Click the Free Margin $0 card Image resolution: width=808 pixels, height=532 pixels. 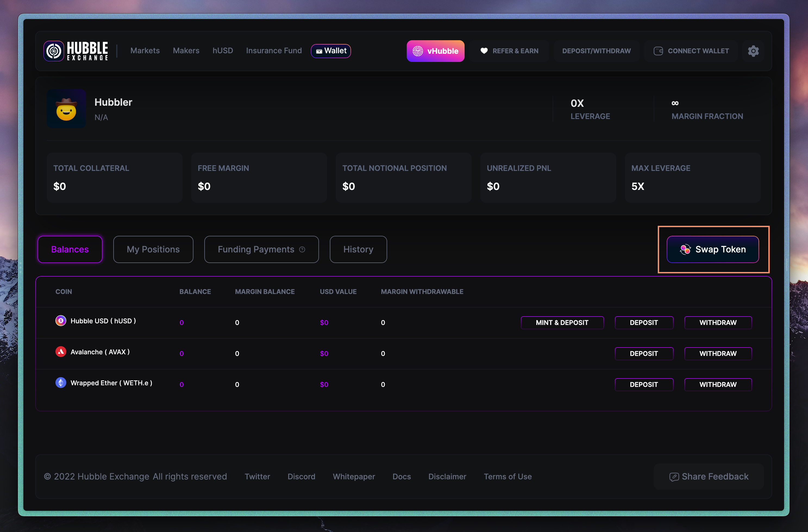point(259,177)
